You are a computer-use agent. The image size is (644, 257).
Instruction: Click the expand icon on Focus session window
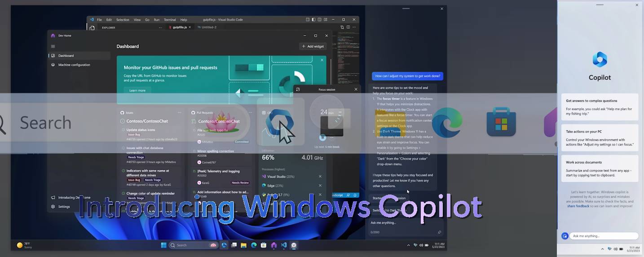point(298,89)
